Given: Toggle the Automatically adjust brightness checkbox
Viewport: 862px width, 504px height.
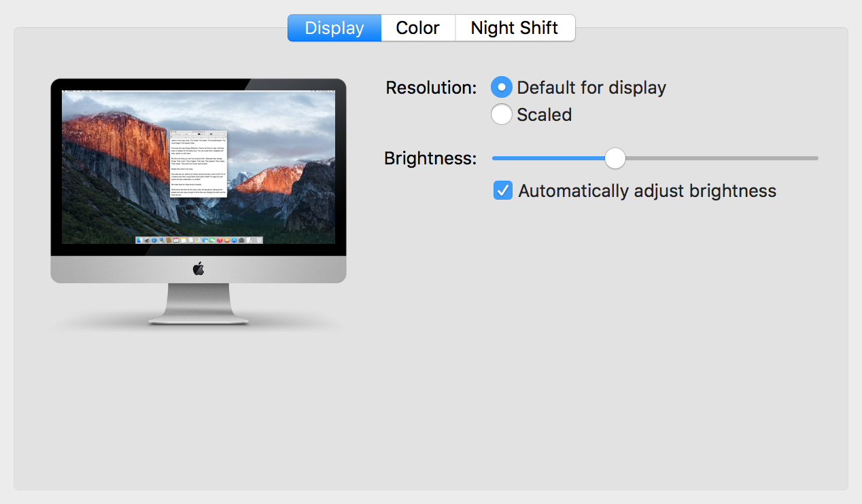Looking at the screenshot, I should pos(503,191).
